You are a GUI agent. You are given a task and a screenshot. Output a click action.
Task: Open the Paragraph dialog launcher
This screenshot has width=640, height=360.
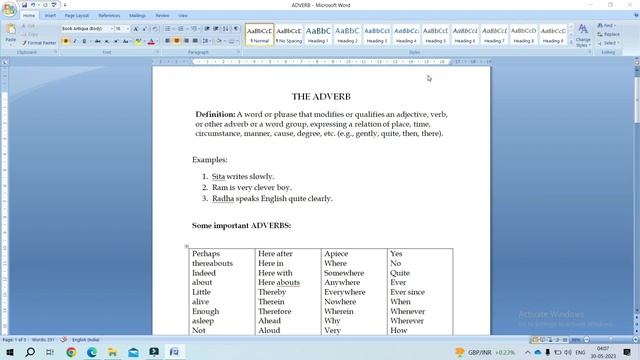pyautogui.click(x=238, y=52)
